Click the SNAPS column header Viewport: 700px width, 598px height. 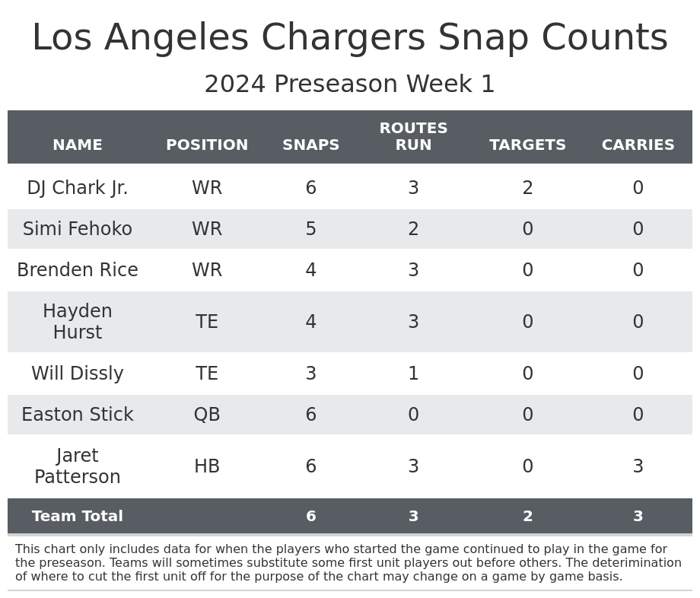click(x=310, y=145)
